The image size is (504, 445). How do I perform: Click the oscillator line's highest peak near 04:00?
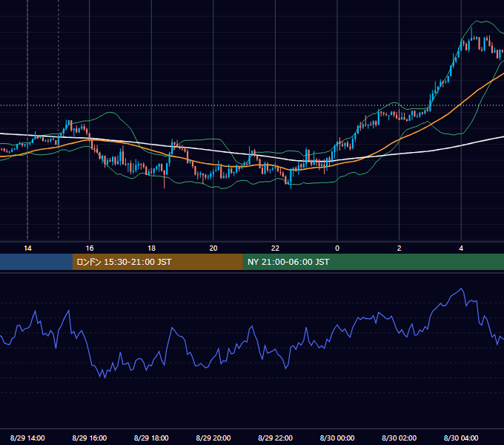pyautogui.click(x=462, y=289)
